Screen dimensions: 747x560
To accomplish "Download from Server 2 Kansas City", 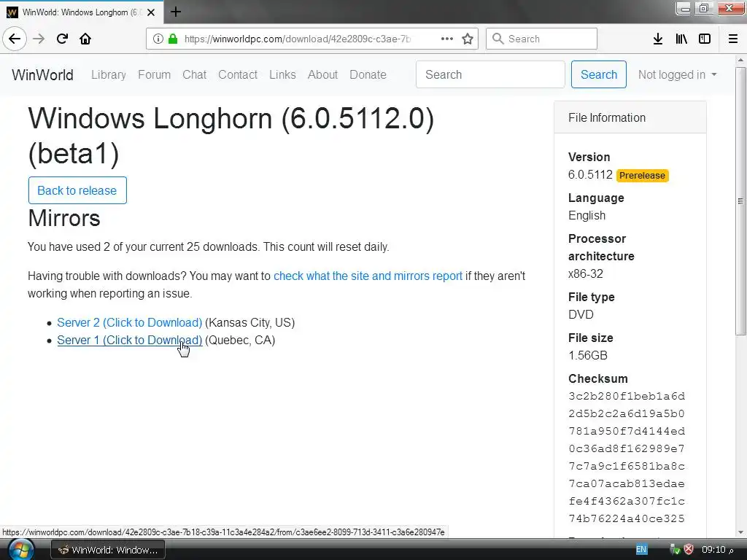I will (130, 322).
